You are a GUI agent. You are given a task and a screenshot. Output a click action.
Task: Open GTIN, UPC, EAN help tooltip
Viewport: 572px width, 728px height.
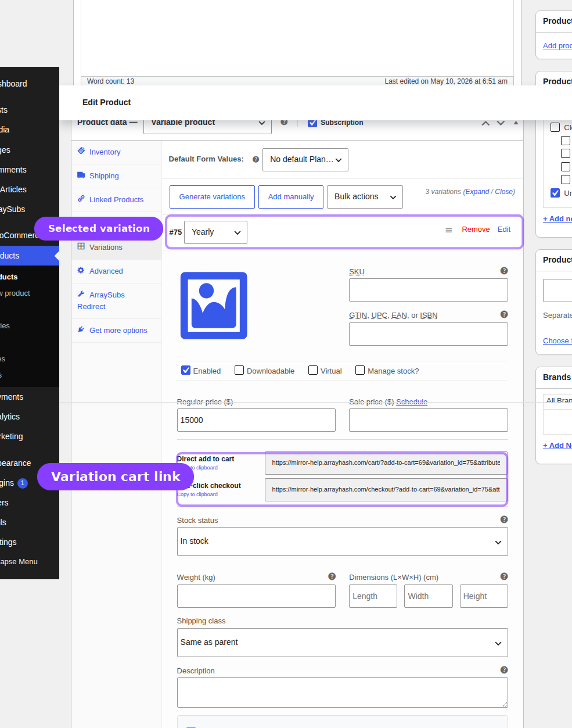click(504, 314)
